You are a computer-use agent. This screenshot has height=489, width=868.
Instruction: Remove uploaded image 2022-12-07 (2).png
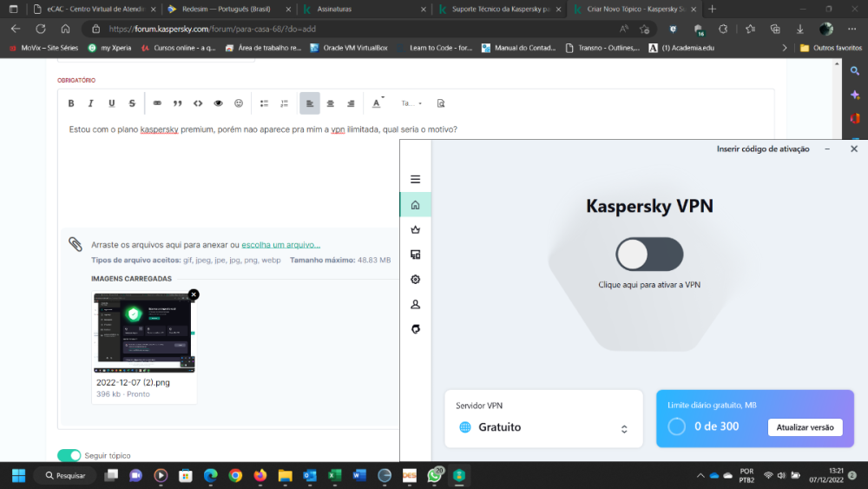coord(194,294)
